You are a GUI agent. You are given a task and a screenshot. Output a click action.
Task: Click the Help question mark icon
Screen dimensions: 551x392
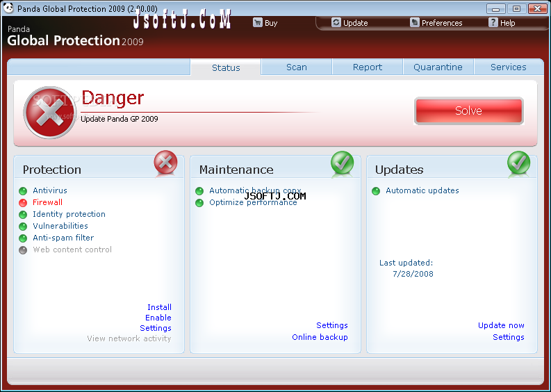(x=493, y=22)
